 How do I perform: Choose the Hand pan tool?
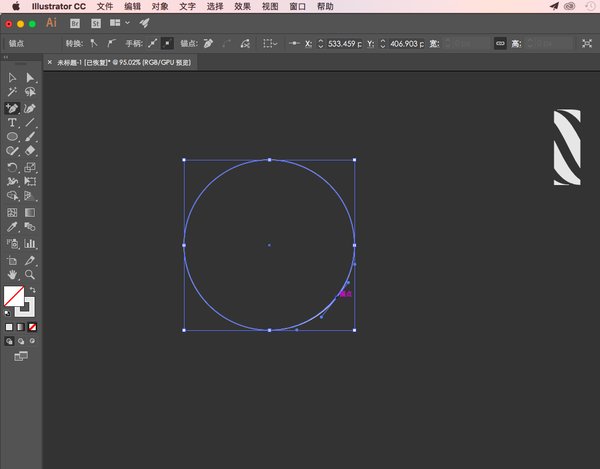(x=12, y=274)
